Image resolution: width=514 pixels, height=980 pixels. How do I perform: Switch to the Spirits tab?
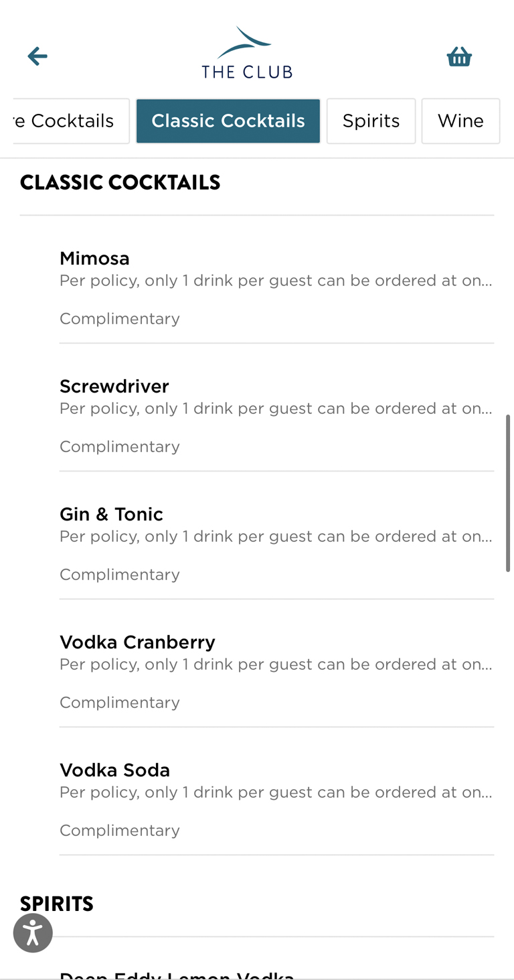(x=371, y=121)
